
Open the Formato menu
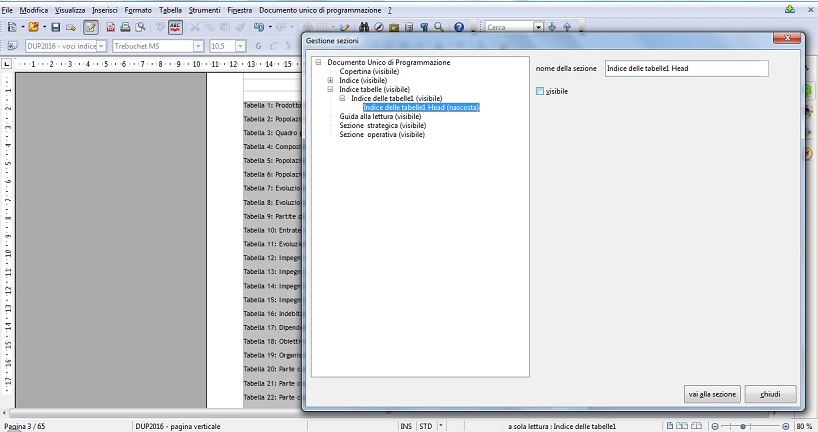tap(137, 9)
